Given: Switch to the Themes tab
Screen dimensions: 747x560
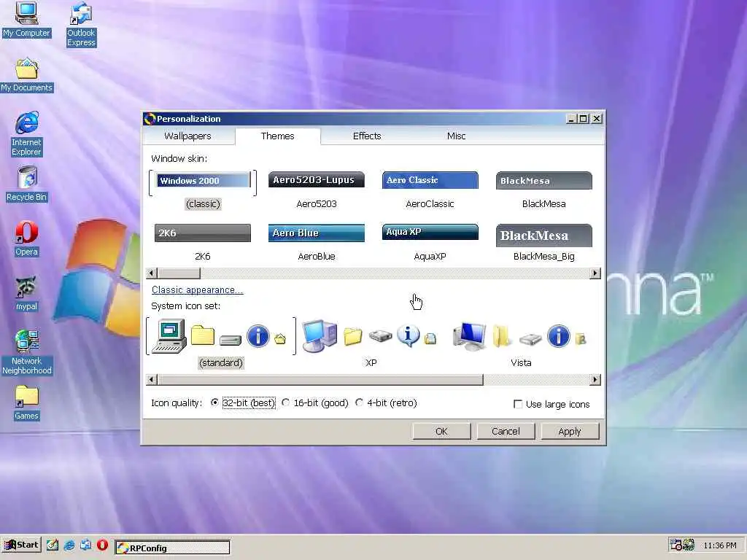Looking at the screenshot, I should click(x=278, y=136).
